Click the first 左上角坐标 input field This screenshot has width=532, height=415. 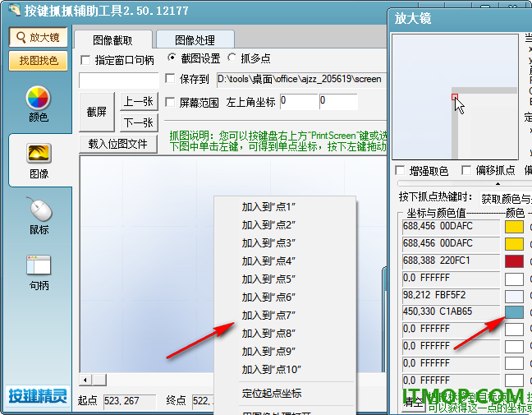pyautogui.click(x=299, y=102)
